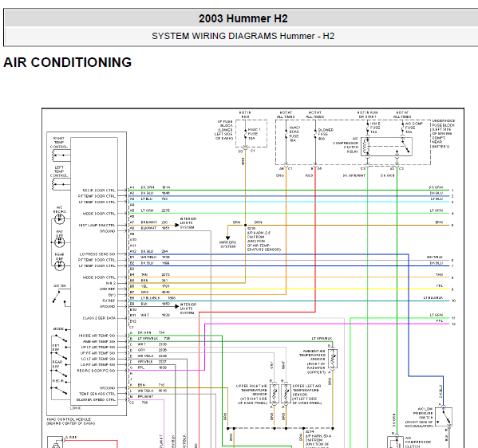Click Interior Lights System arrow beside pin B9
The height and width of the screenshot is (448, 478).
(177, 306)
